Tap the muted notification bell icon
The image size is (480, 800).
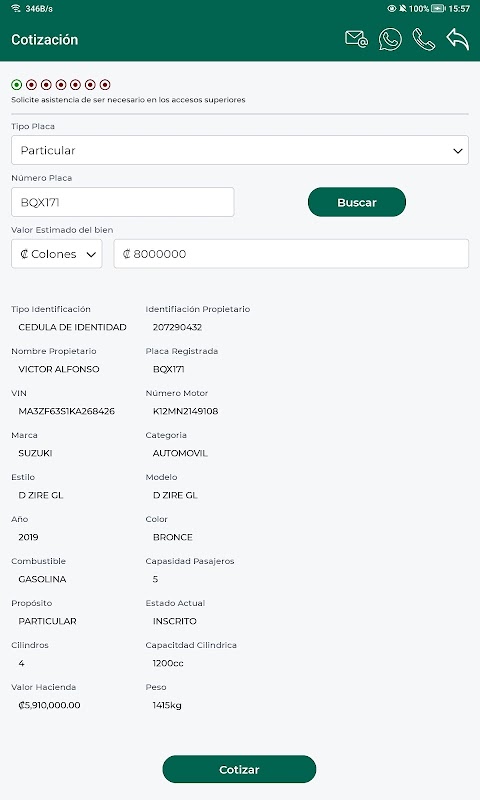coord(402,8)
